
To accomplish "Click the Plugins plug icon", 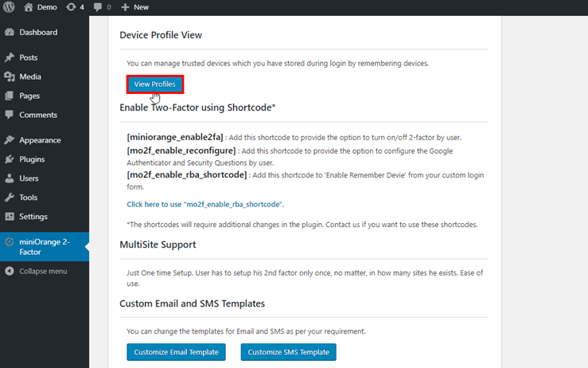I will pyautogui.click(x=10, y=159).
